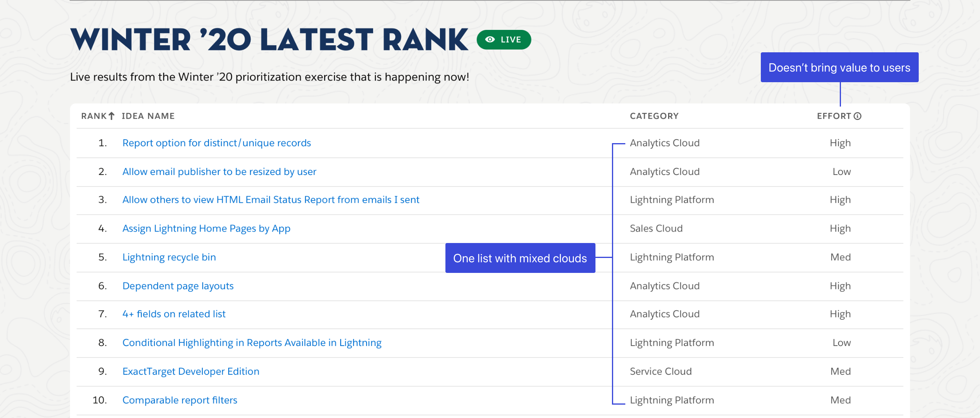980x418 pixels.
Task: Open 'Report option for distinct/unique records' idea
Action: [216, 143]
